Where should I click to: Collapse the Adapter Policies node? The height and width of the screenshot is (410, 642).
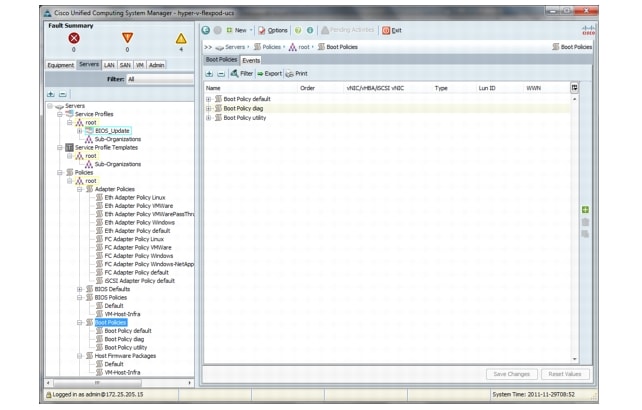(x=79, y=189)
